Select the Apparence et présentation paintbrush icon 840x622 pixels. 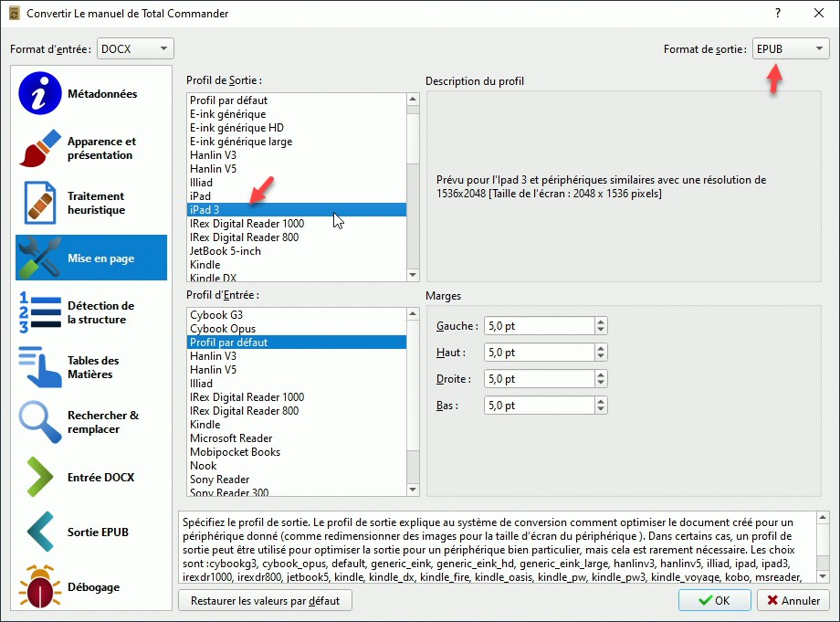click(x=39, y=148)
